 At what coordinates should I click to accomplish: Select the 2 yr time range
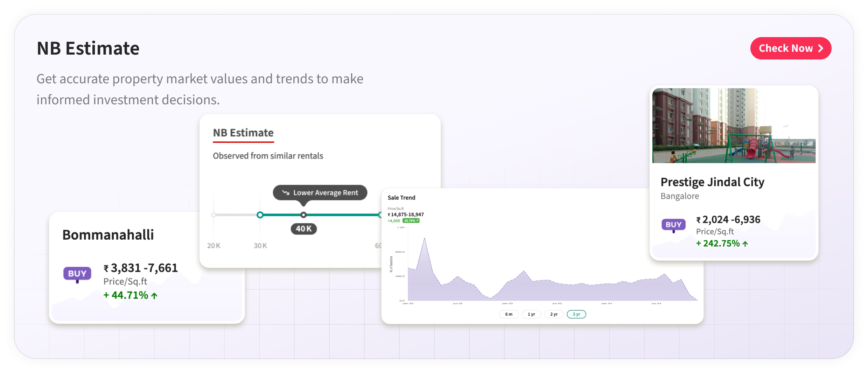pyautogui.click(x=554, y=314)
